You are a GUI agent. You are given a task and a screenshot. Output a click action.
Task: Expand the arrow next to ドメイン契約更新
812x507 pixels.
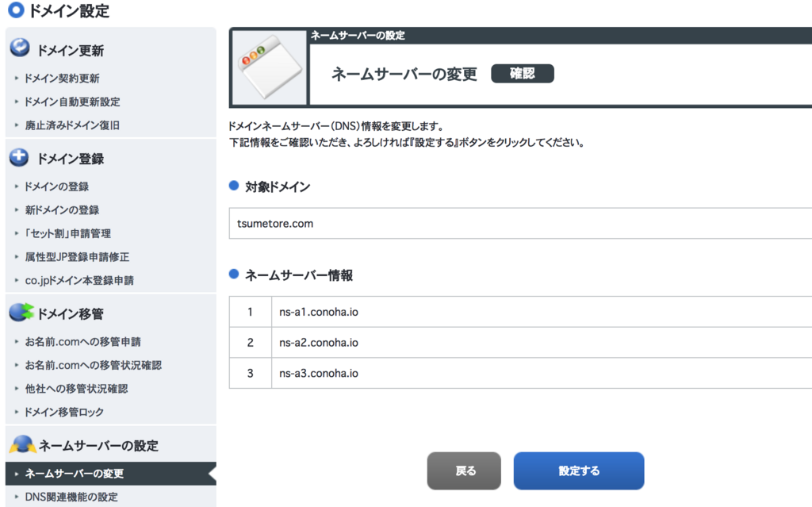pyautogui.click(x=18, y=78)
